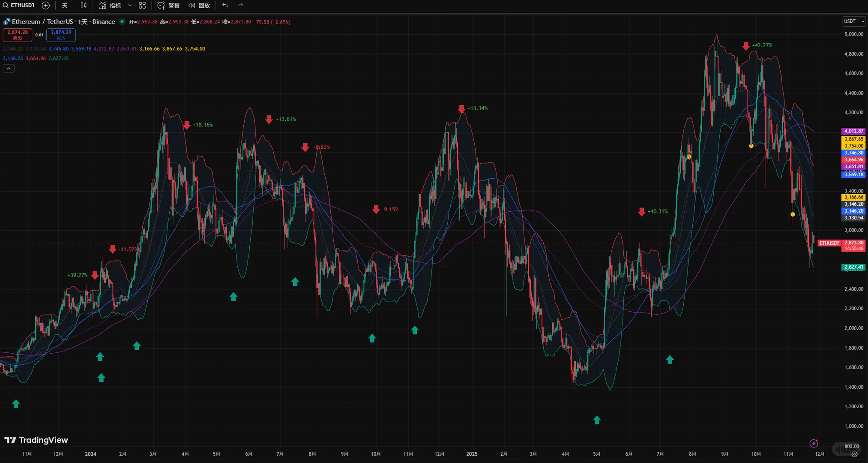Open the indicator templates grid icon
Viewport: 868px width, 463px height.
point(142,6)
